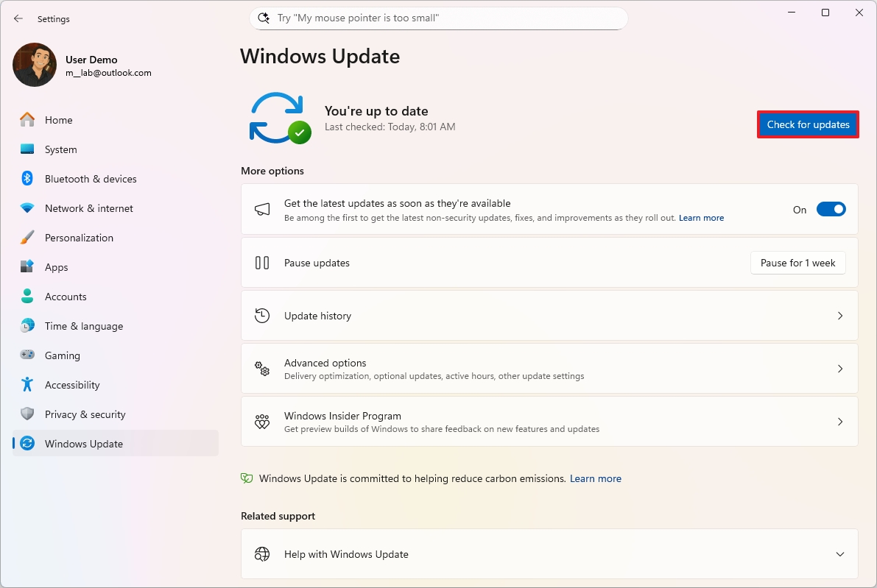Expand the Windows Insider Program entry
This screenshot has width=877, height=588.
(x=839, y=421)
